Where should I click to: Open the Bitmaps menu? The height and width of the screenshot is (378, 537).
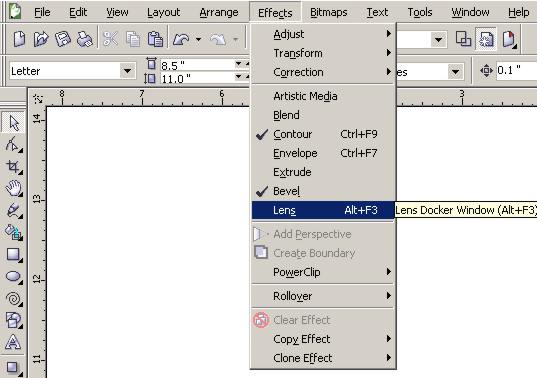click(328, 13)
